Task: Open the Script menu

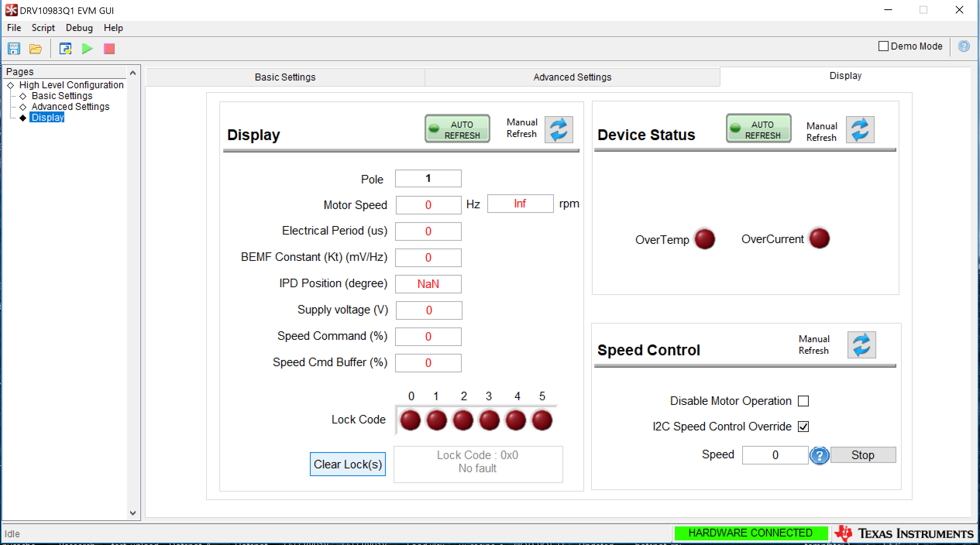Action: [43, 28]
